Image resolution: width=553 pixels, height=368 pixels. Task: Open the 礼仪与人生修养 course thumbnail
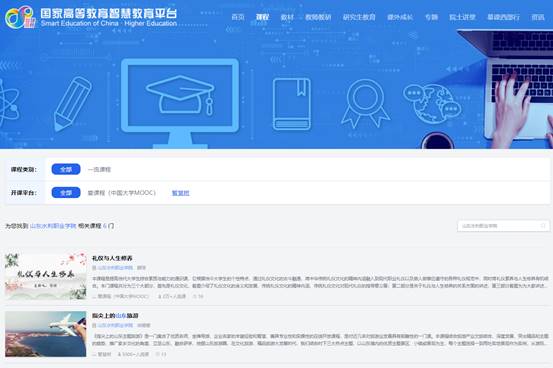(45, 276)
